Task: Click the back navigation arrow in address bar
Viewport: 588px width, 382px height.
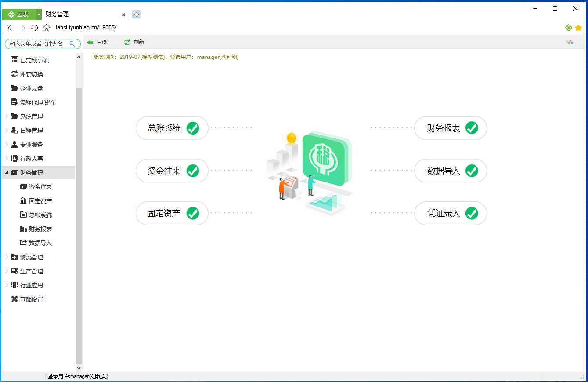Action: 11,28
